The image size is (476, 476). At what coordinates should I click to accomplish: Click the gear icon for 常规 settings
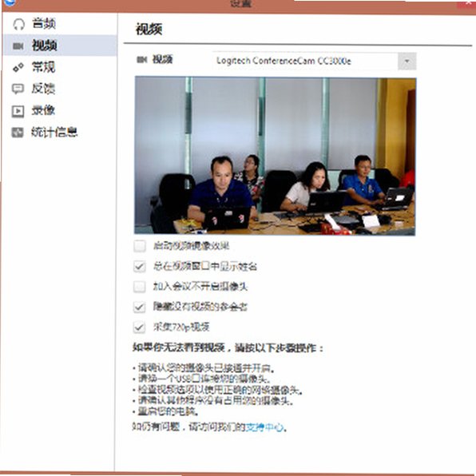(x=18, y=67)
